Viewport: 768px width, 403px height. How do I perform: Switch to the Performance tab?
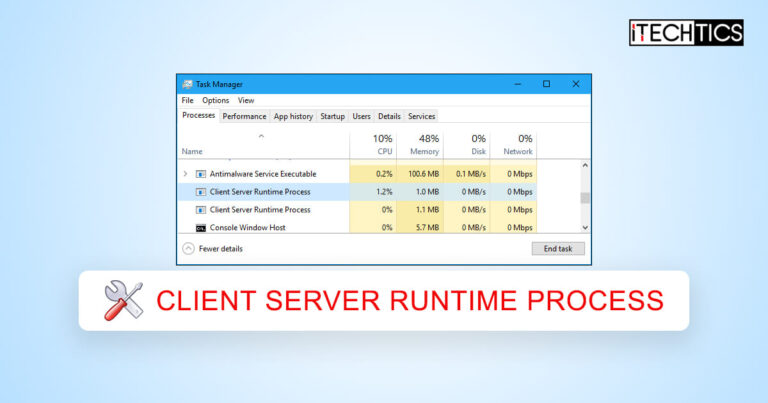click(244, 116)
